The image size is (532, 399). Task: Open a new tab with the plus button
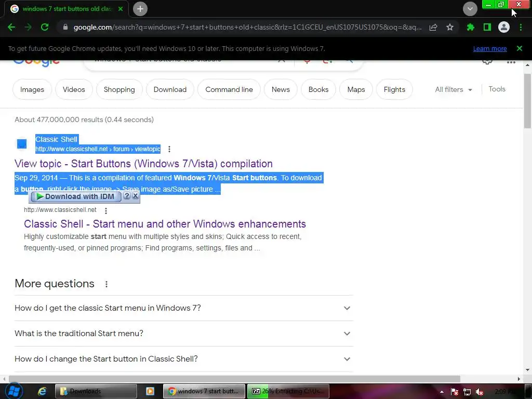click(x=140, y=9)
